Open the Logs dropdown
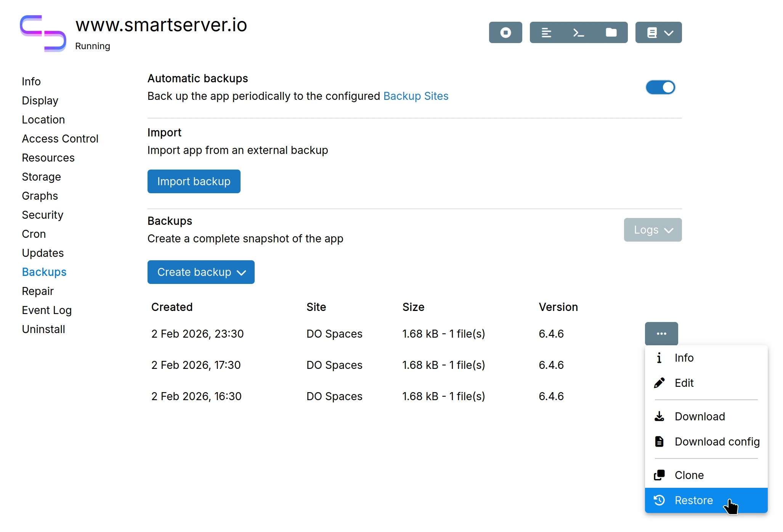This screenshot has height=532, width=783. tap(652, 230)
